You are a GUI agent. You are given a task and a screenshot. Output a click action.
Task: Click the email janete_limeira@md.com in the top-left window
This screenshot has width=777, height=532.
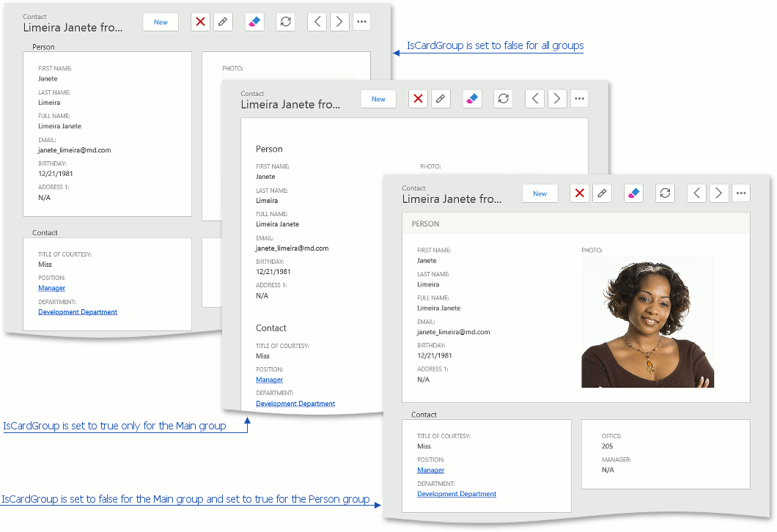click(x=74, y=150)
